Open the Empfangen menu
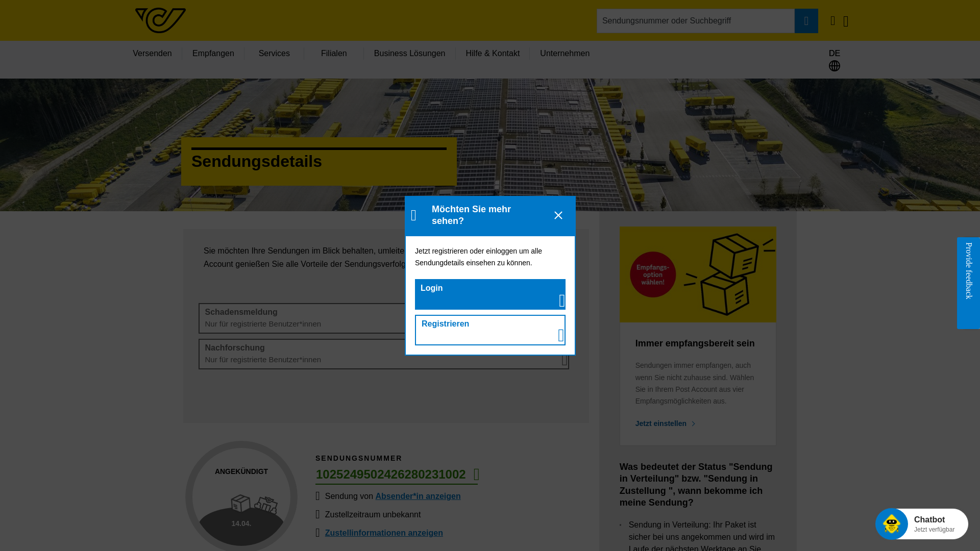This screenshot has height=551, width=980. coord(213,54)
